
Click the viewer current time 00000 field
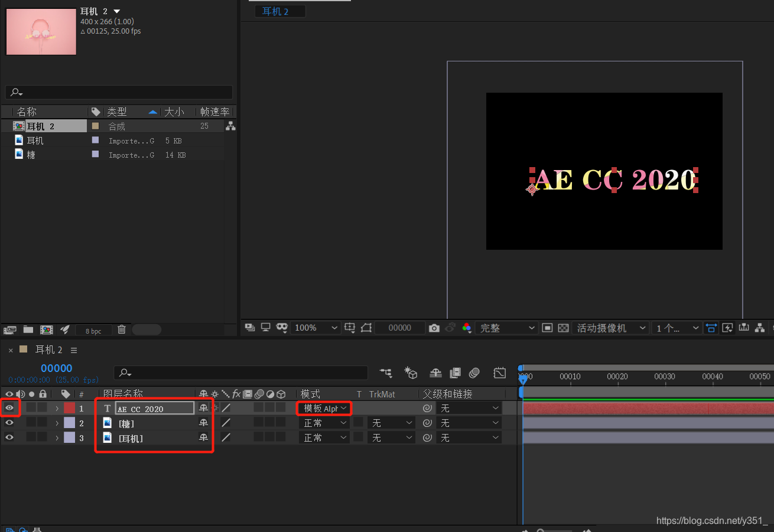coord(400,328)
